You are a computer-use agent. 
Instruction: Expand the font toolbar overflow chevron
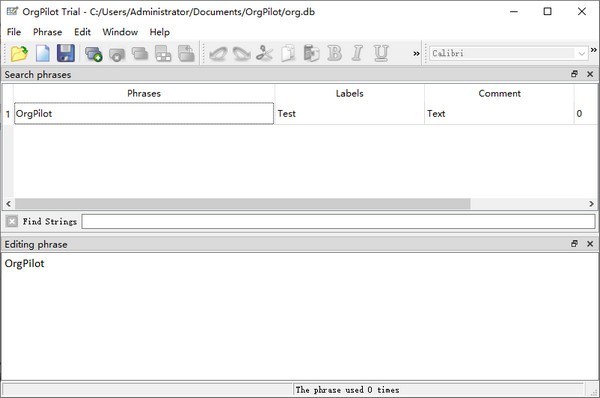point(593,50)
